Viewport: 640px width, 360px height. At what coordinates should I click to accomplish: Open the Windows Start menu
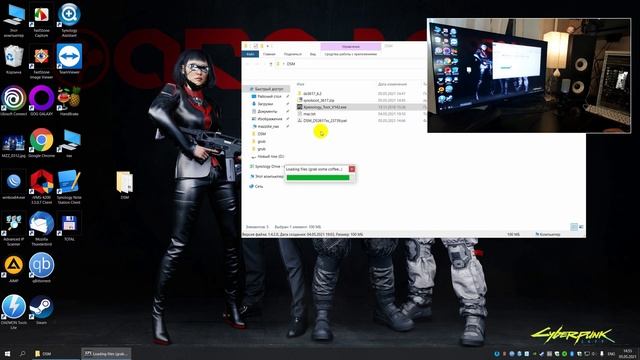7,353
